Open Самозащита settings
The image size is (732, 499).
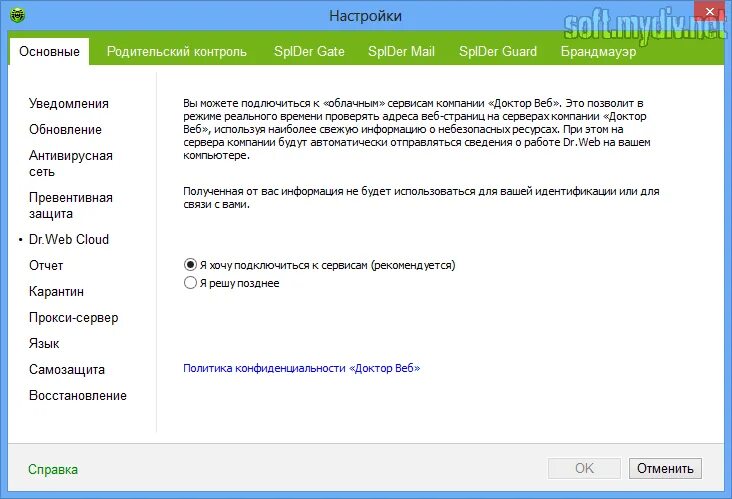coord(67,370)
